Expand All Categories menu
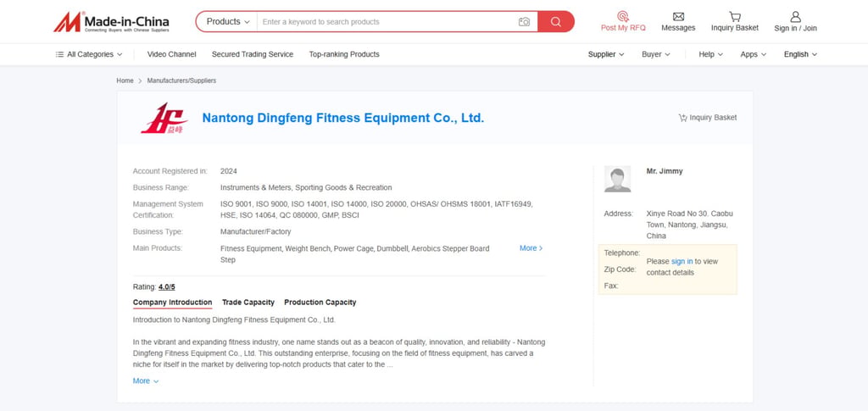868x411 pixels. 89,54
